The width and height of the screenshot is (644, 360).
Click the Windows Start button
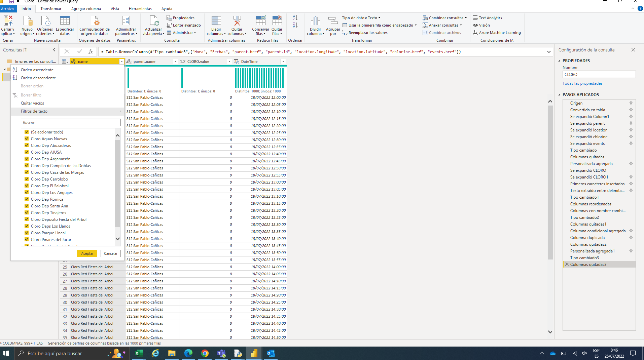pyautogui.click(x=6, y=353)
